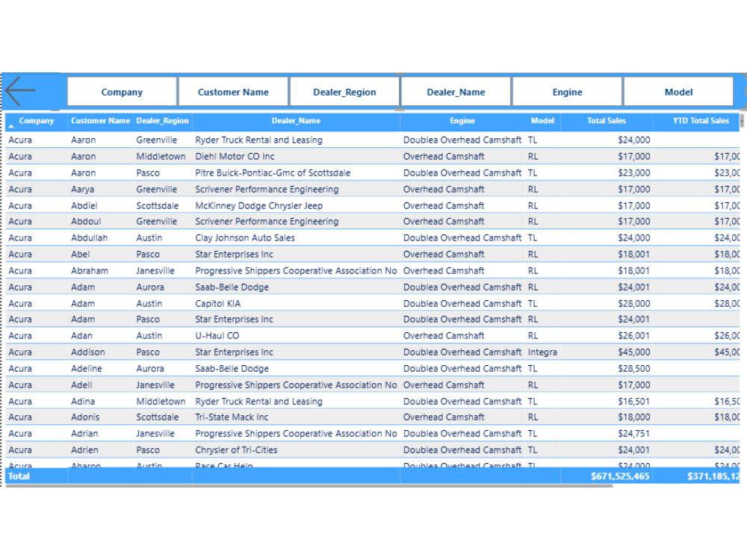Click the 'Total' row label

pos(19,476)
